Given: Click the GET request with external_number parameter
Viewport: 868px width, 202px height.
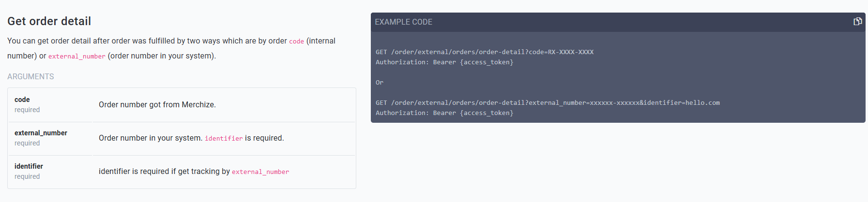Looking at the screenshot, I should click(548, 103).
